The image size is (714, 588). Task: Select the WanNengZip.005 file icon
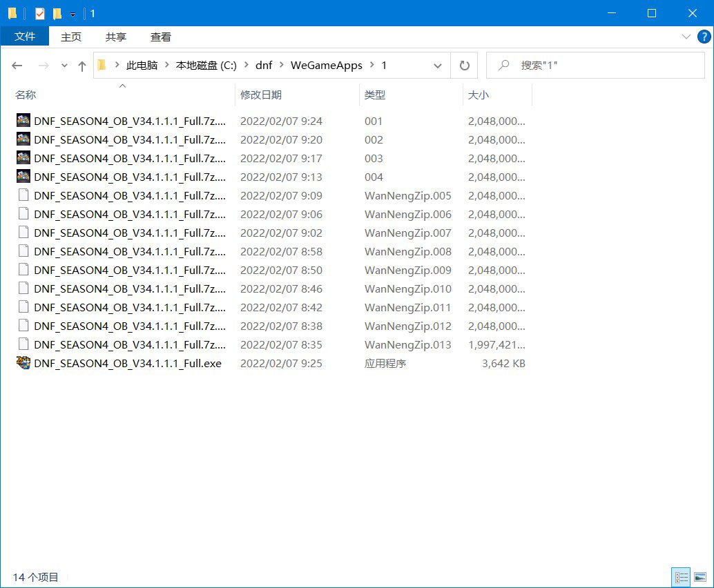23,195
